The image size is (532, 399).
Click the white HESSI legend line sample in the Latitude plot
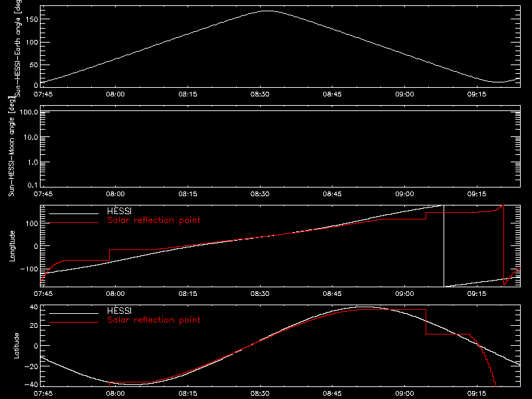coord(74,313)
